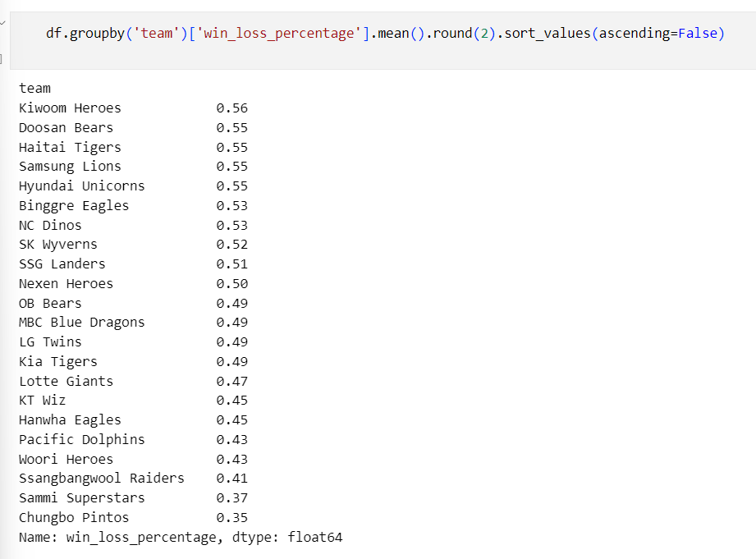756x559 pixels.
Task: Select the 'SK Wyverns' row label
Action: pyautogui.click(x=57, y=245)
